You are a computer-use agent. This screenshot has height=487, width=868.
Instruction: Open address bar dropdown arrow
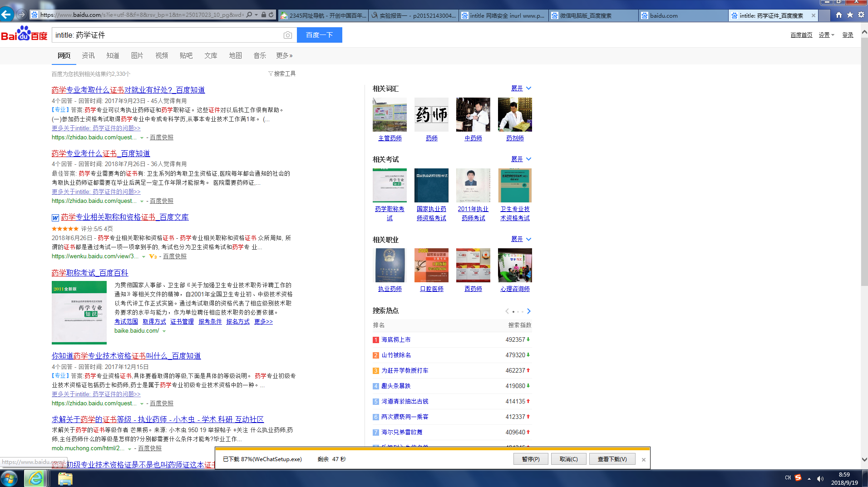tap(256, 15)
